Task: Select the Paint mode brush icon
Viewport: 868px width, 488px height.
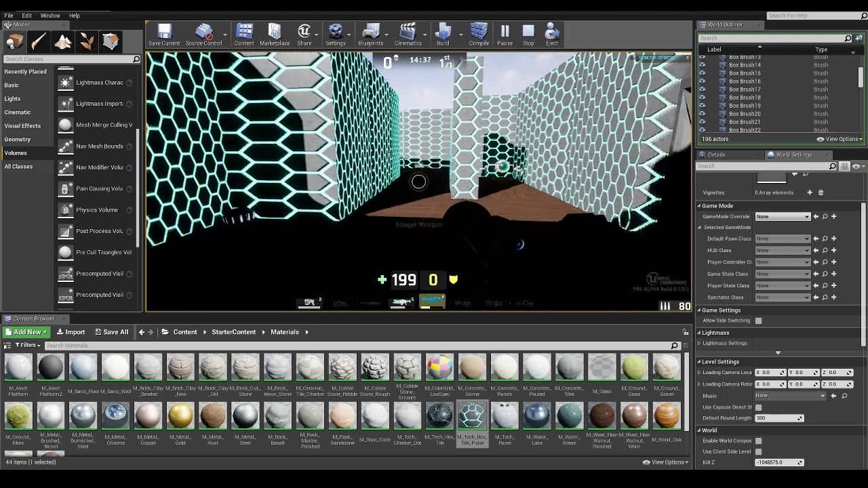Action: pyautogui.click(x=39, y=42)
